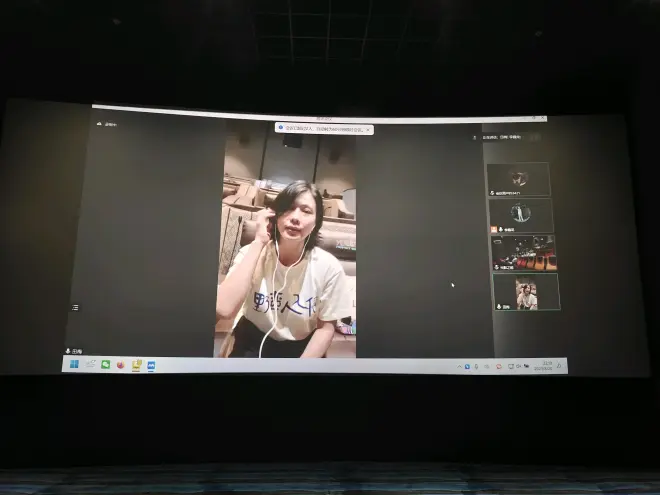Select the second participant with circular avatar
Image resolution: width=660 pixels, height=495 pixels.
click(520, 213)
